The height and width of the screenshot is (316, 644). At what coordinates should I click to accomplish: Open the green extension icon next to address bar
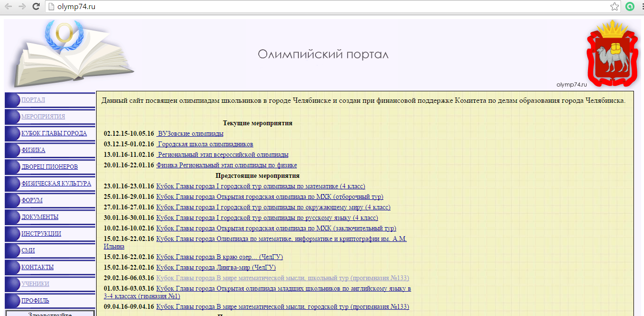click(630, 7)
